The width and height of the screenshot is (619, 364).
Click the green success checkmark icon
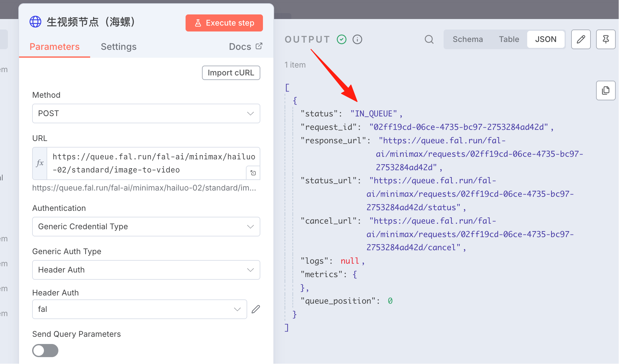[x=342, y=39]
